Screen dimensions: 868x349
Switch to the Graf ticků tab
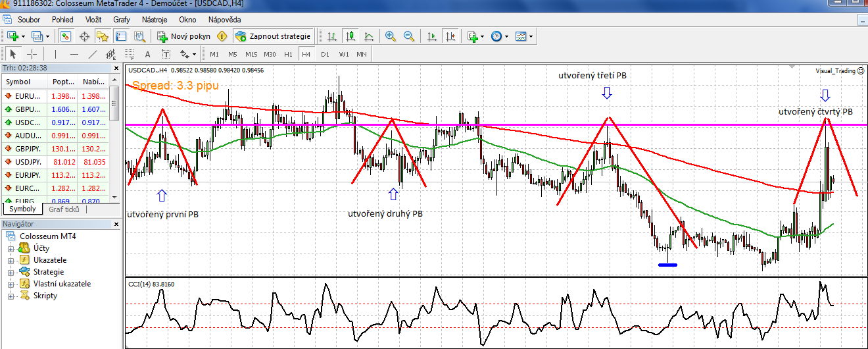coord(64,209)
